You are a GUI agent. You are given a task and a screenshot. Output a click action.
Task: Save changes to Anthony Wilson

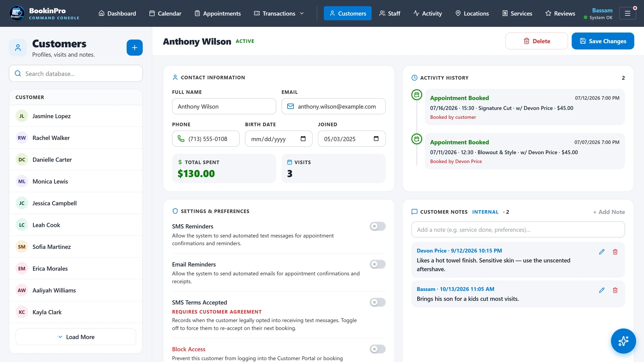pos(603,41)
